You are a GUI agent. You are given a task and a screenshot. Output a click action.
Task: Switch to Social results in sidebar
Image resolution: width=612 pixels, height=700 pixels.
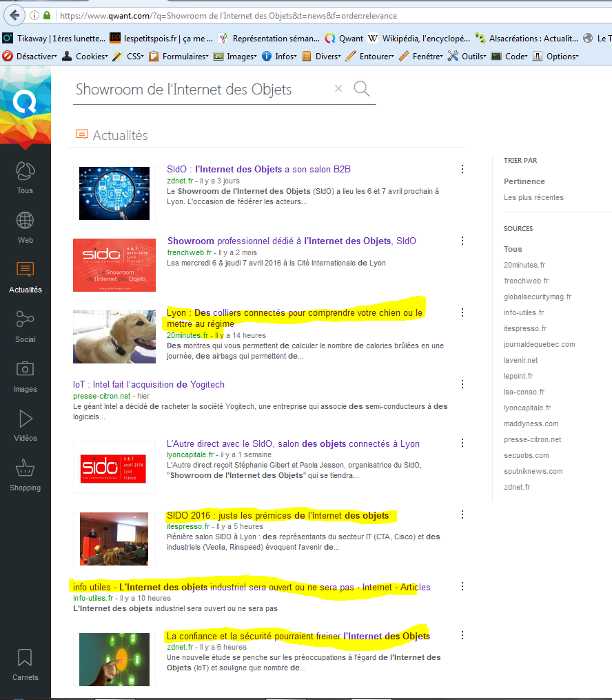tap(25, 326)
